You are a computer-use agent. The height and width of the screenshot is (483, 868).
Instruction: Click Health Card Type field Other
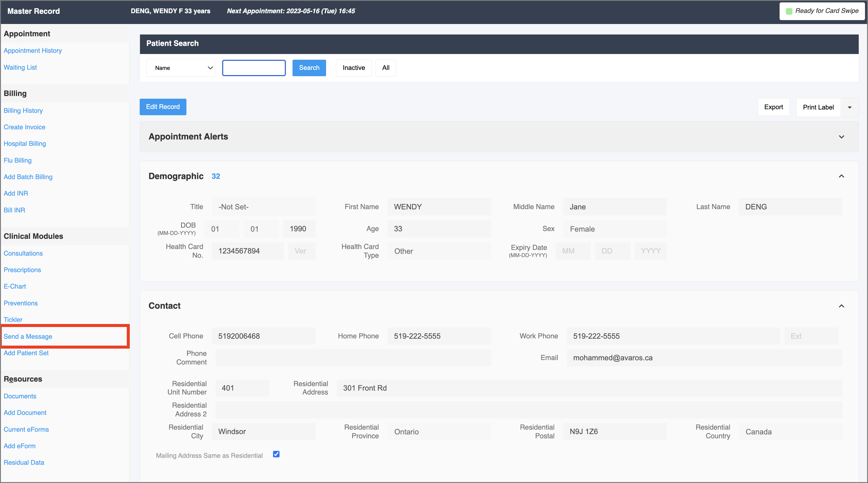(x=439, y=251)
